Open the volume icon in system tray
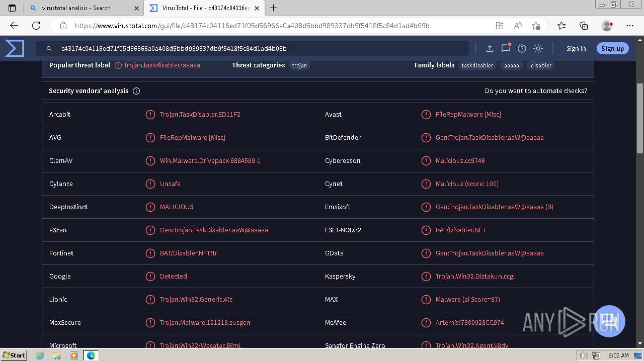Image resolution: width=644 pixels, height=362 pixels. click(x=584, y=355)
